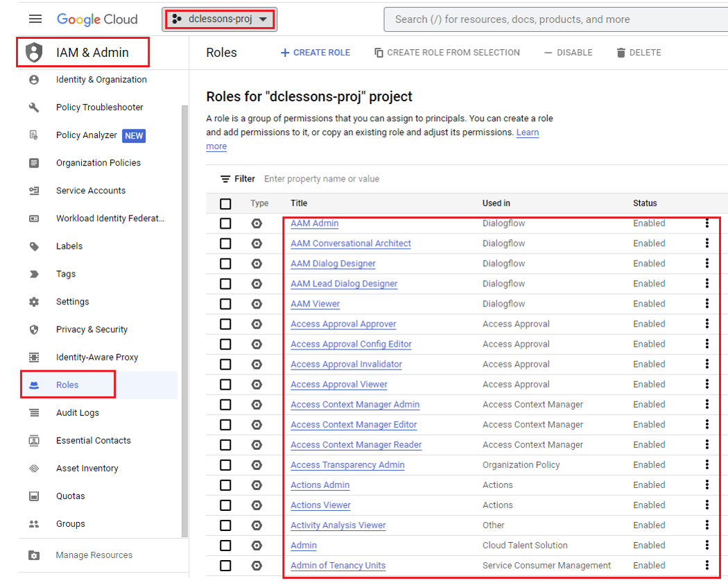Open the Access Approval Viewer role link
This screenshot has height=583, width=728.
click(339, 384)
